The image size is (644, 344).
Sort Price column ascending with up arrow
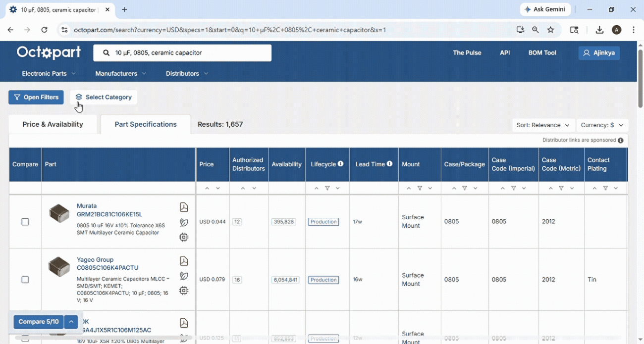[x=207, y=188]
